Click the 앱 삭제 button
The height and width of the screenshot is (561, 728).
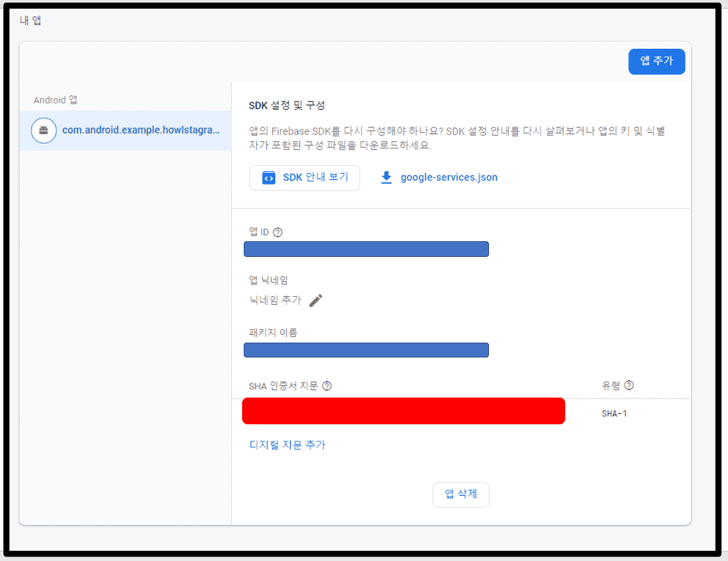click(461, 494)
